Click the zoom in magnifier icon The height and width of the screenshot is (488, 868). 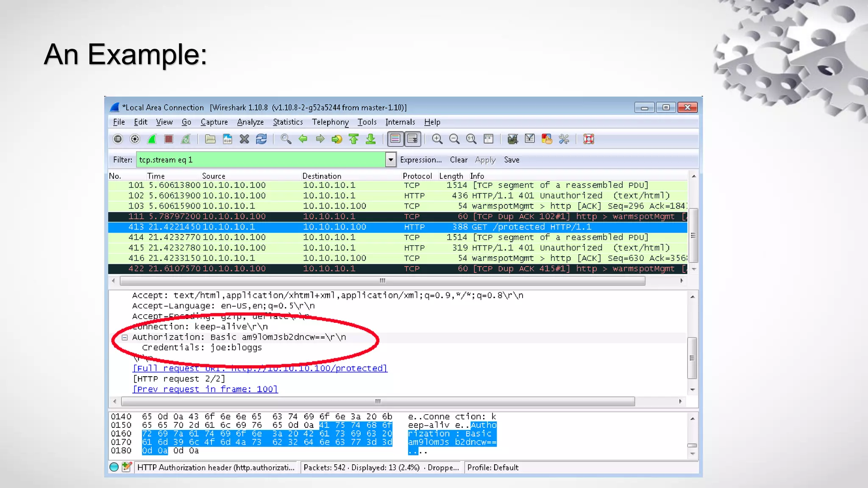pyautogui.click(x=437, y=139)
